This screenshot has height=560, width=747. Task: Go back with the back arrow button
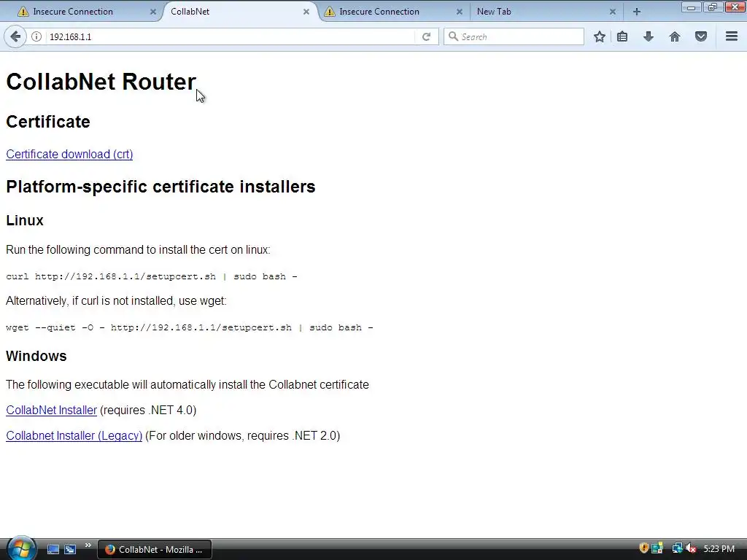15,36
